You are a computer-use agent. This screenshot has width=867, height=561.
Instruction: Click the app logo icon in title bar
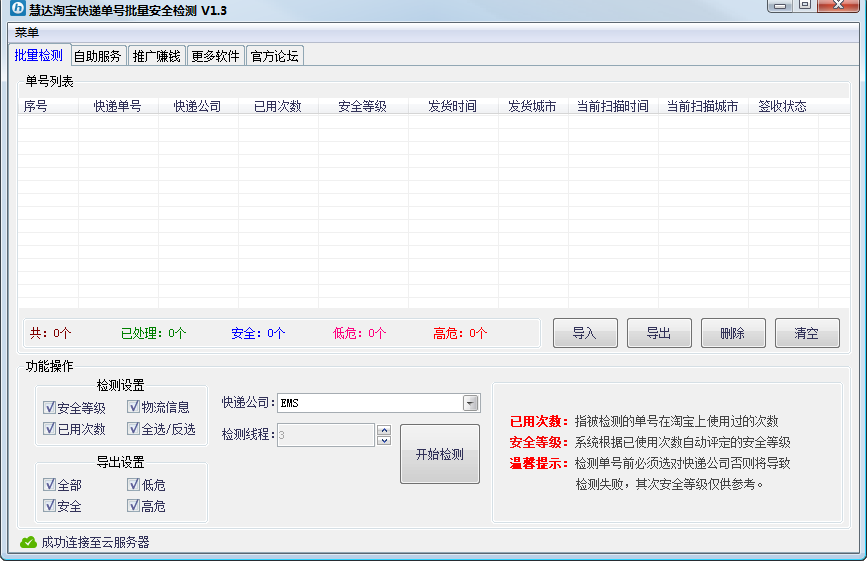[16, 11]
